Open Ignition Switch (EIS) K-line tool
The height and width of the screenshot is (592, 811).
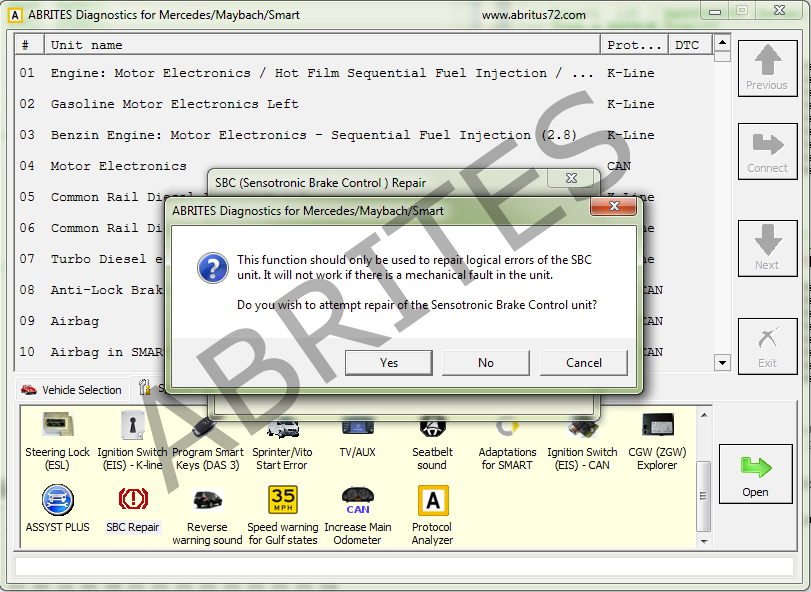point(132,442)
